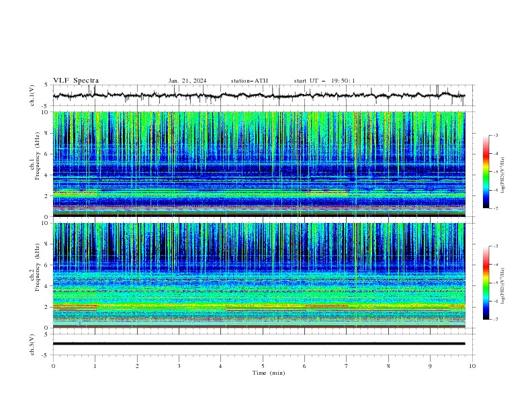The height and width of the screenshot is (411, 532).
Task: Click the ch.1 PSD color scale bar
Action: (x=486, y=172)
